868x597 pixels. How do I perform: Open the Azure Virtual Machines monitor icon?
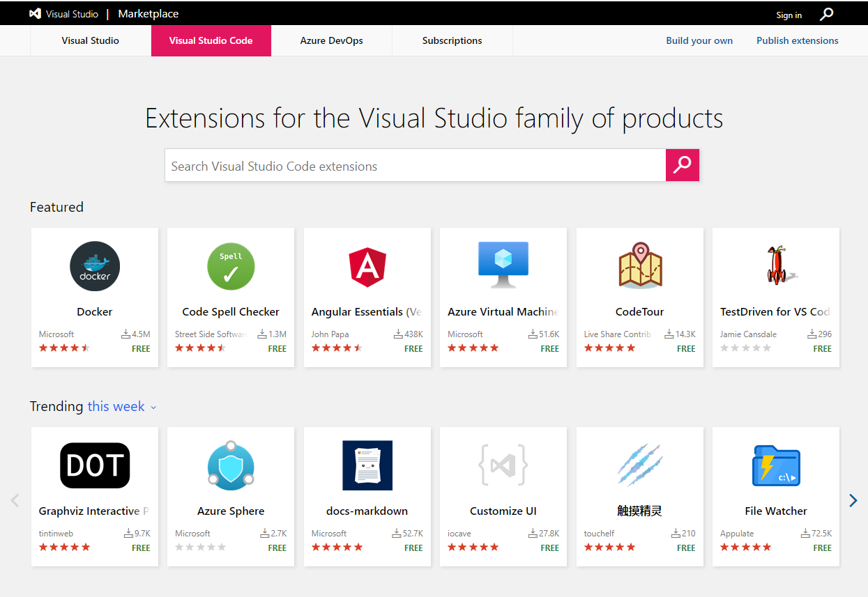(x=503, y=265)
